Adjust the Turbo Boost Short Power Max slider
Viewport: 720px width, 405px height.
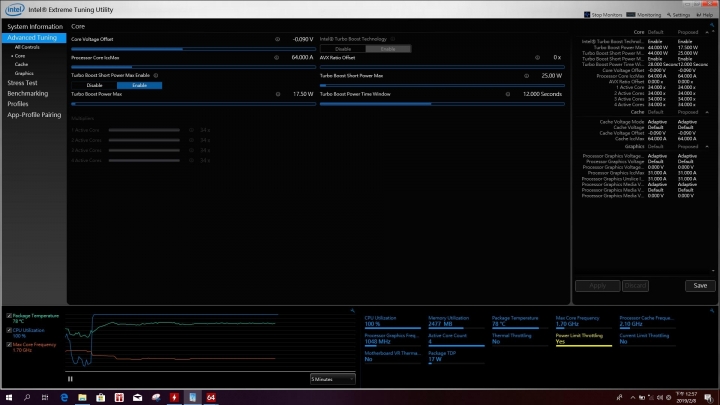tap(442, 85)
